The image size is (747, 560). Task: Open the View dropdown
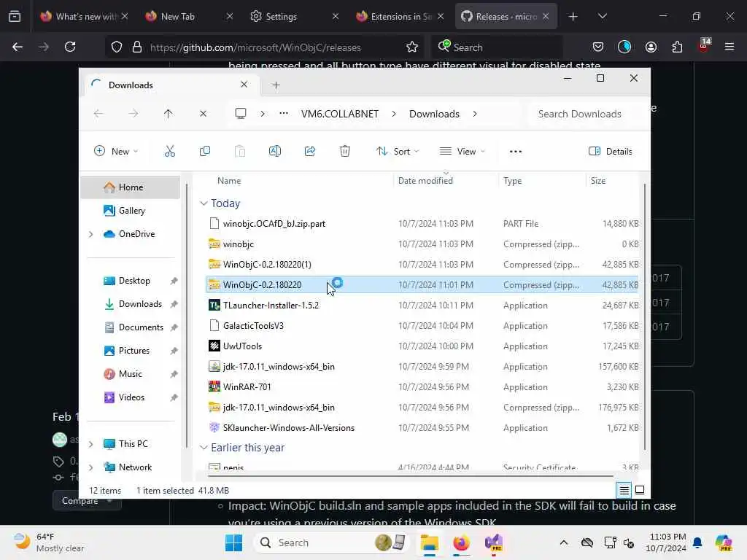(x=462, y=152)
